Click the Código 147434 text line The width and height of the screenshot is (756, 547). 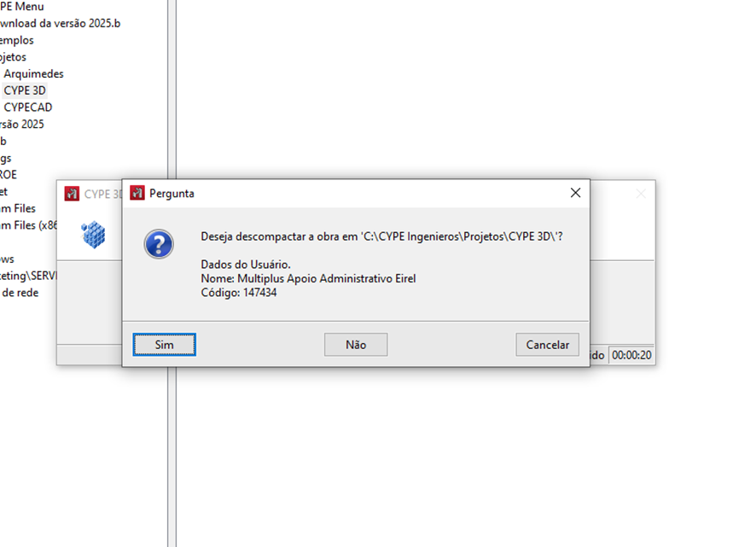click(x=239, y=293)
